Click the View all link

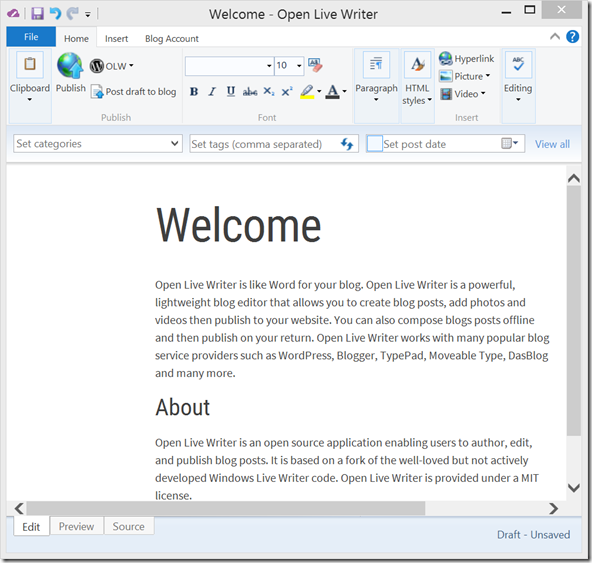coord(552,144)
